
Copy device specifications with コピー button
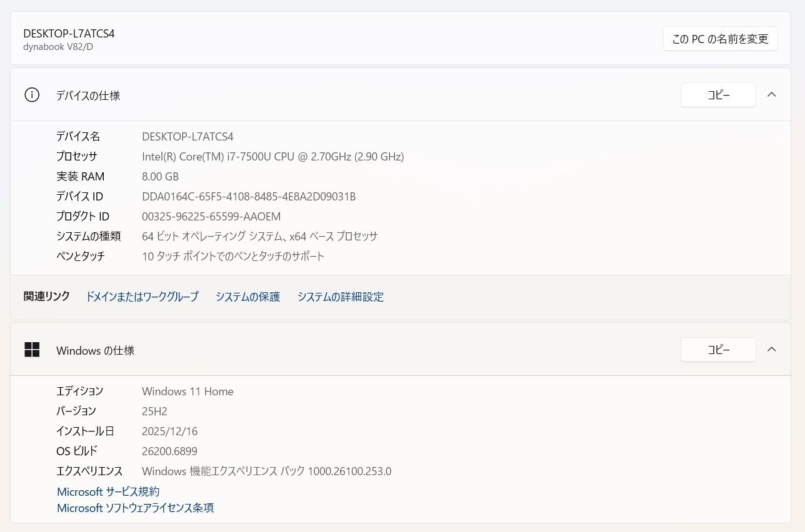[718, 95]
